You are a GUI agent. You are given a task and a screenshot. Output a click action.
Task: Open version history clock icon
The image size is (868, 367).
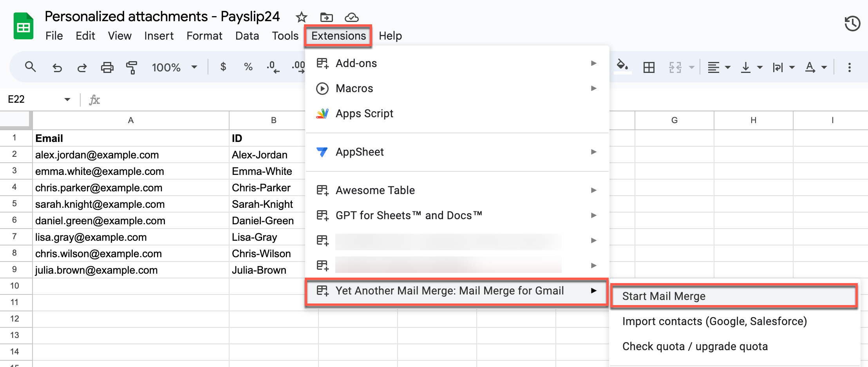point(852,24)
